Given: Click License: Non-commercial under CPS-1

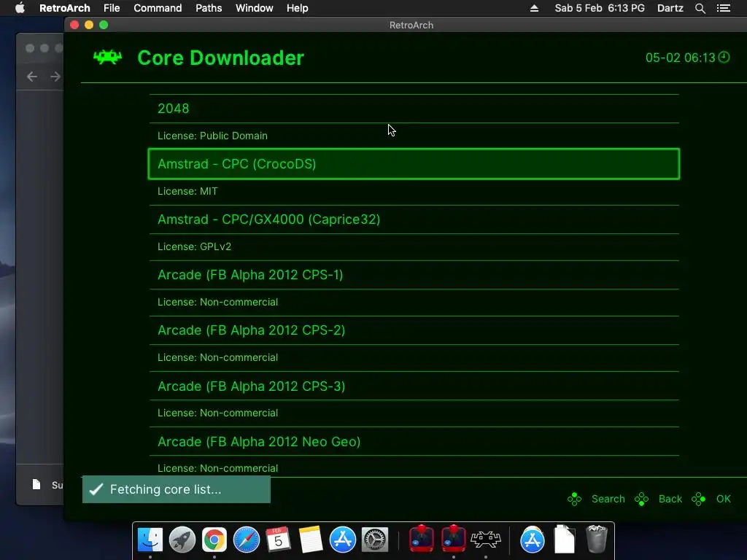Looking at the screenshot, I should (x=217, y=302).
